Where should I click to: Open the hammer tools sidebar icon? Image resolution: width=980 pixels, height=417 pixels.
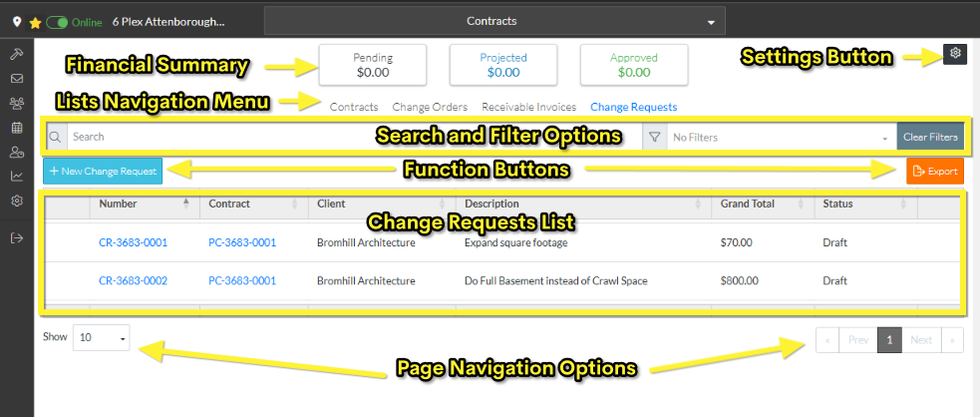point(17,55)
